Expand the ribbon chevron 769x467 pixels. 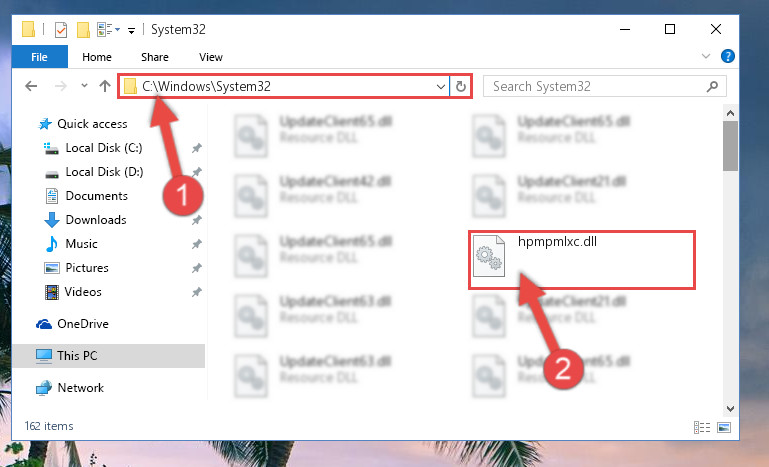pyautogui.click(x=706, y=56)
